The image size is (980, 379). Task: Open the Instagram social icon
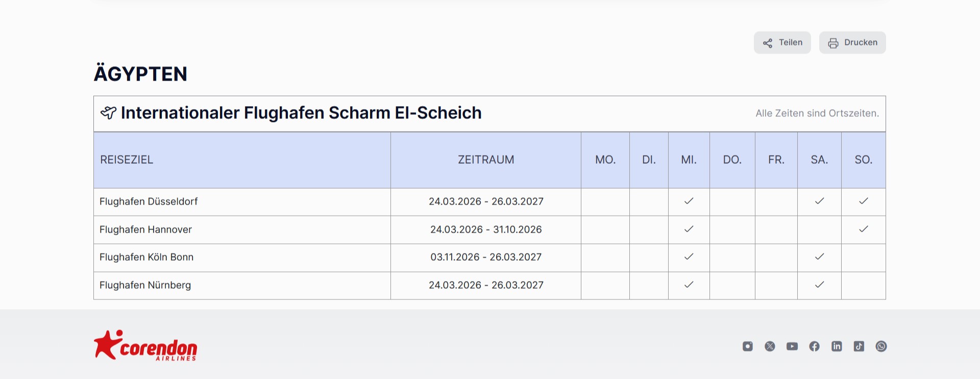click(x=748, y=346)
